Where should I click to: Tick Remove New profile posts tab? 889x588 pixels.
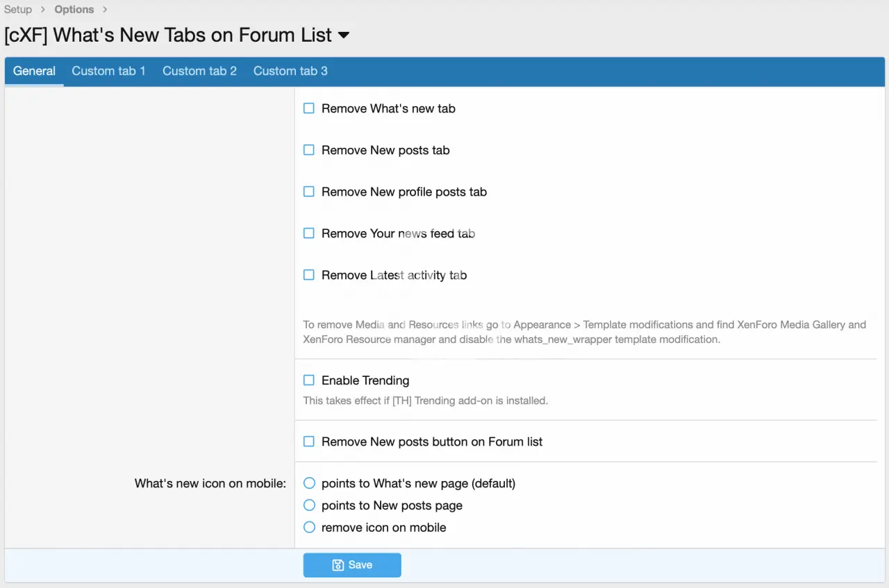coord(309,192)
